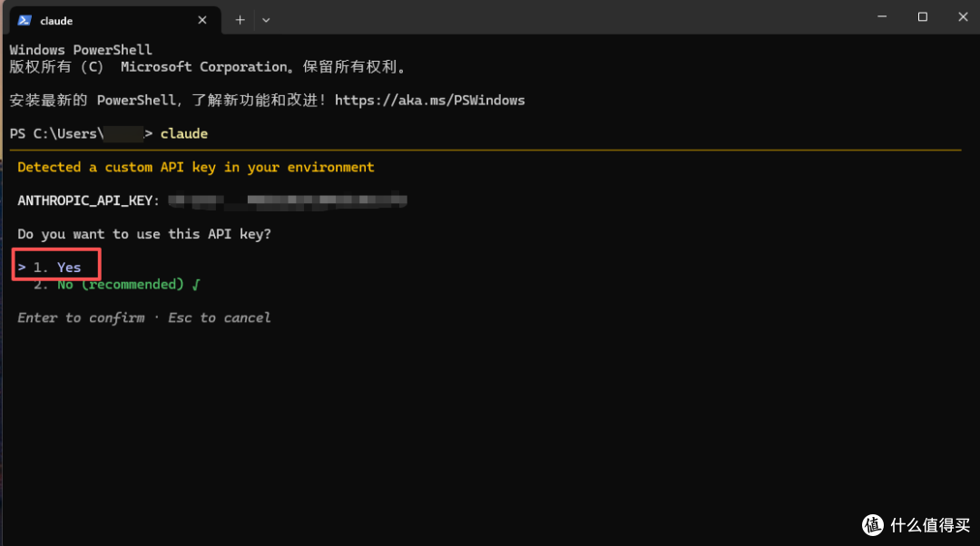The image size is (980, 546).
Task: Open the new tab dropdown chevron
Action: 265,19
